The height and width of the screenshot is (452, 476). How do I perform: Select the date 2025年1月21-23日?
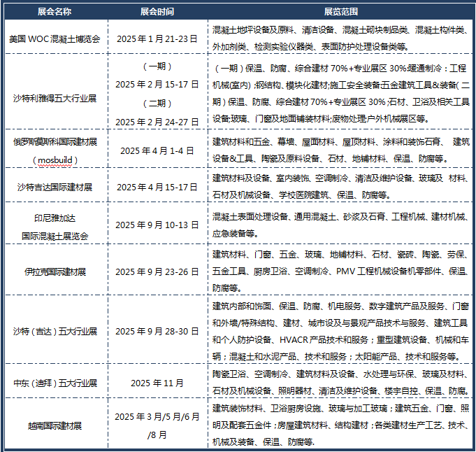click(157, 39)
